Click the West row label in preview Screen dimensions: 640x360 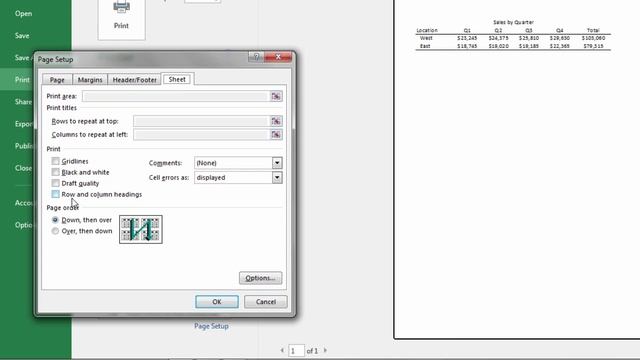click(426, 38)
